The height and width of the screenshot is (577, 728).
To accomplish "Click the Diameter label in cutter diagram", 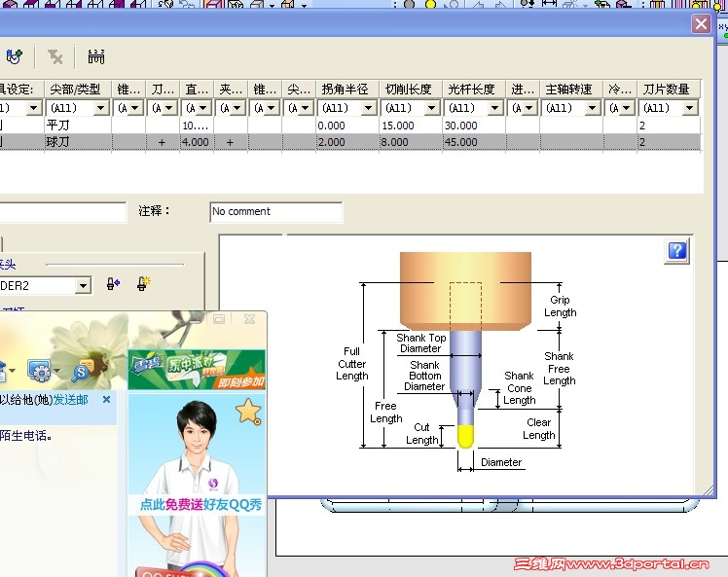I will [501, 462].
